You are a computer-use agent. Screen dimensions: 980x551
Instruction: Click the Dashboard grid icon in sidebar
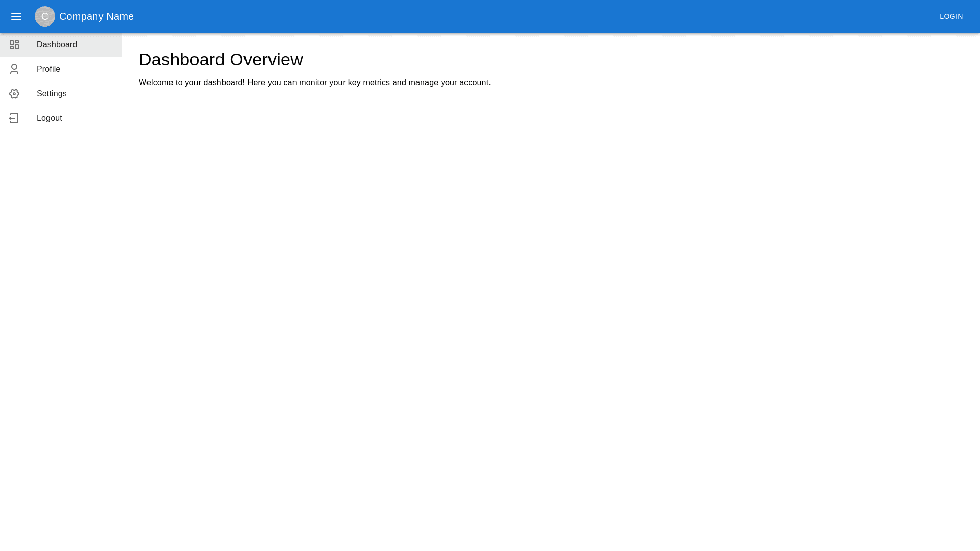14,45
